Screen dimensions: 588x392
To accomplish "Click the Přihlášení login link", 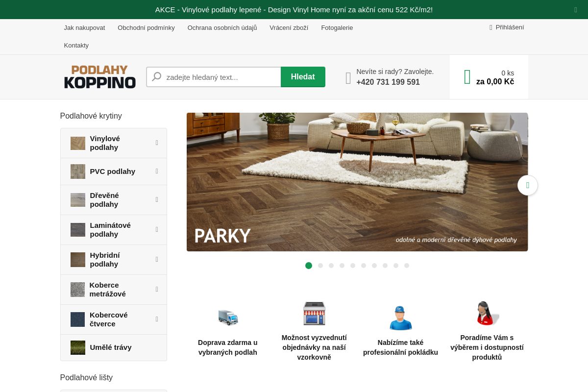I will (x=510, y=27).
